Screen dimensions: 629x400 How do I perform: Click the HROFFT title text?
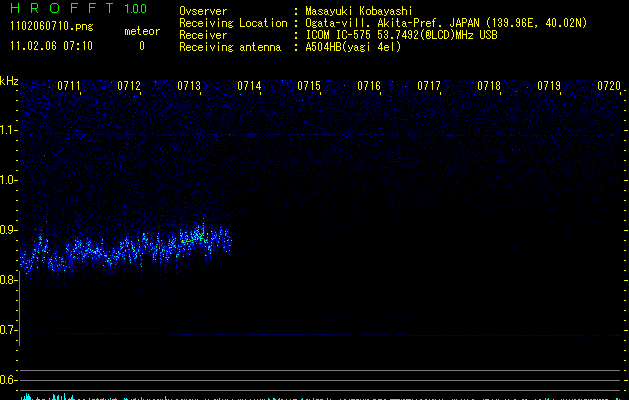tap(55, 9)
